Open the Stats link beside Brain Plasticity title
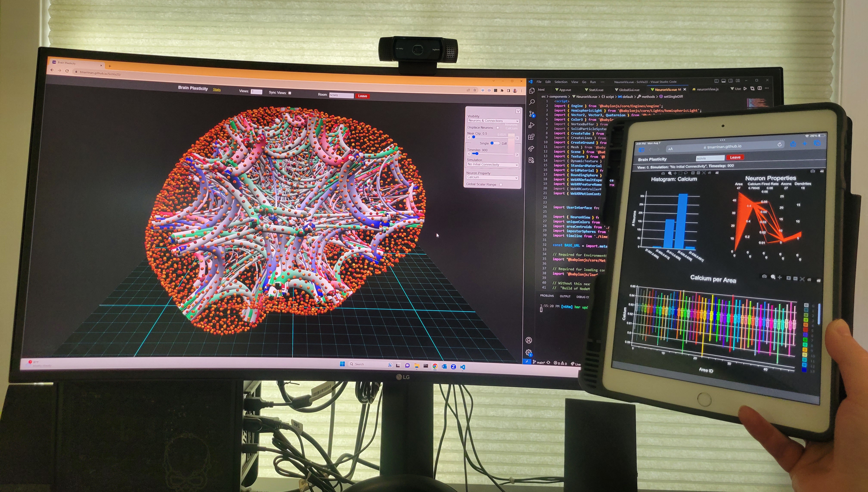 217,89
